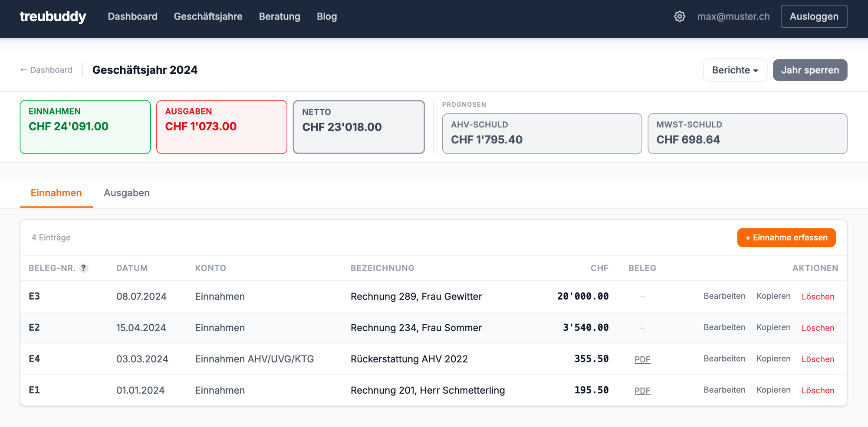This screenshot has width=868, height=427.
Task: Copy the Rückerstattung AHV 2022 entry
Action: point(773,359)
